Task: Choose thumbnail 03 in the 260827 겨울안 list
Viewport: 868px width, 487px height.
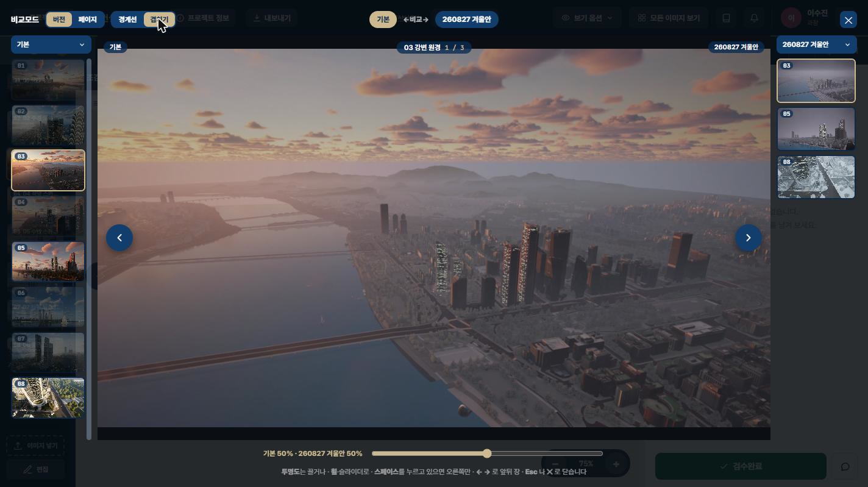Action: click(816, 80)
